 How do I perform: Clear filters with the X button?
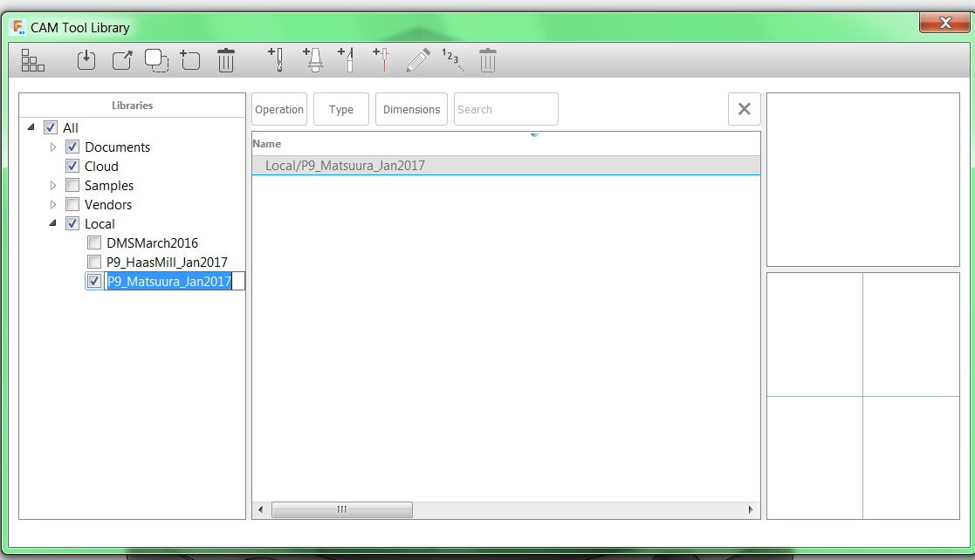click(x=745, y=109)
